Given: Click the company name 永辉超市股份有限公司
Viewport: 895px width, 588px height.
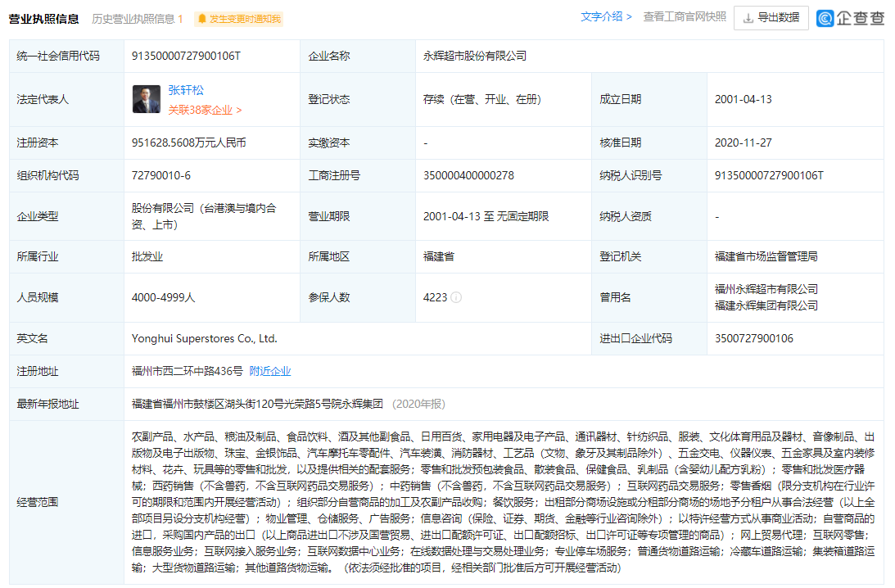Looking at the screenshot, I should point(474,56).
